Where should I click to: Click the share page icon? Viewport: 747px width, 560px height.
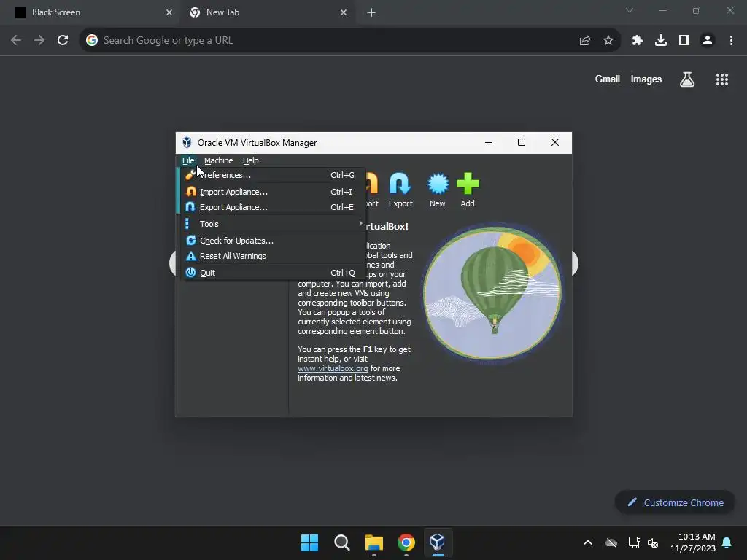click(585, 41)
